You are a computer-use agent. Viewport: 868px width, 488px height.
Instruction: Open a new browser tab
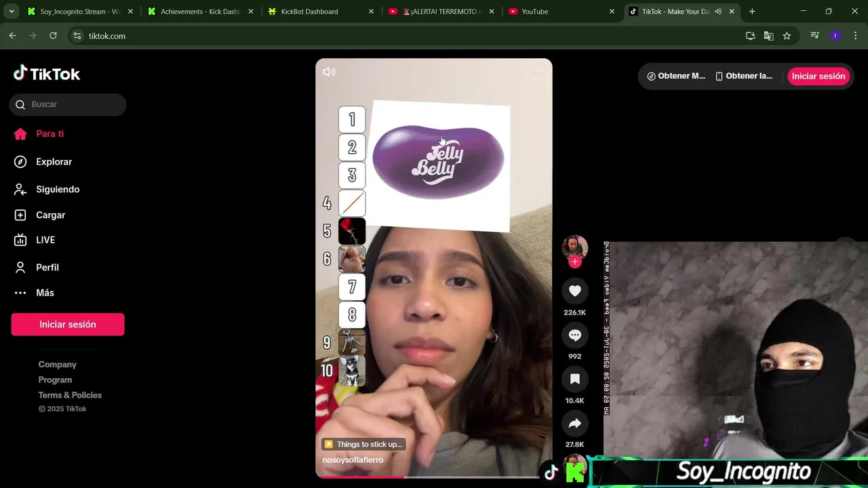(752, 12)
